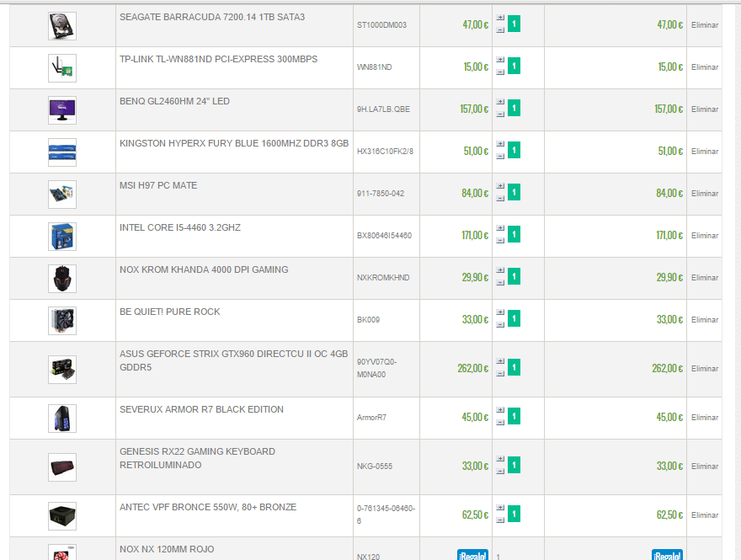
Task: Eliminar the Kingston HyperX Fury memory
Action: 705,152
